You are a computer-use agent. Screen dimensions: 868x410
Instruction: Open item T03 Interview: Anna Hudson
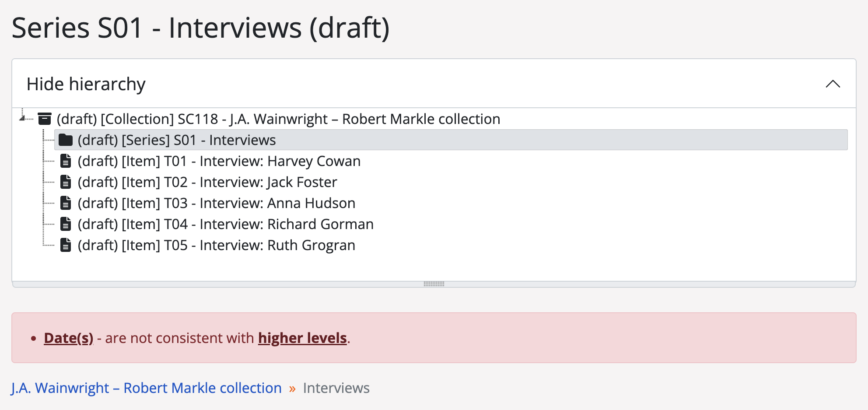click(216, 203)
